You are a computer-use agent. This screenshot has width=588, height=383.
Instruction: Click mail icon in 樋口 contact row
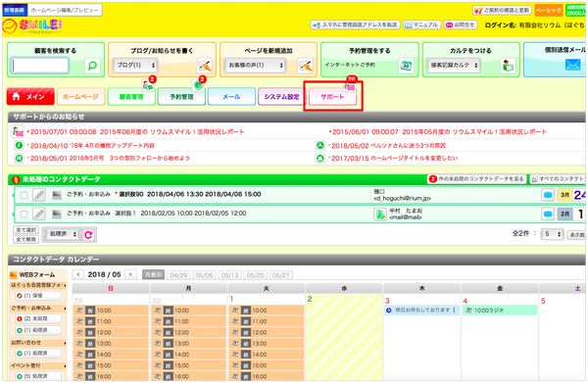[548, 195]
